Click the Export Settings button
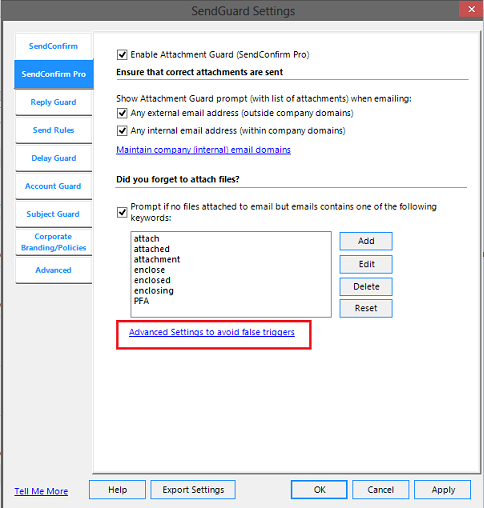This screenshot has height=508, width=484. coord(193,490)
